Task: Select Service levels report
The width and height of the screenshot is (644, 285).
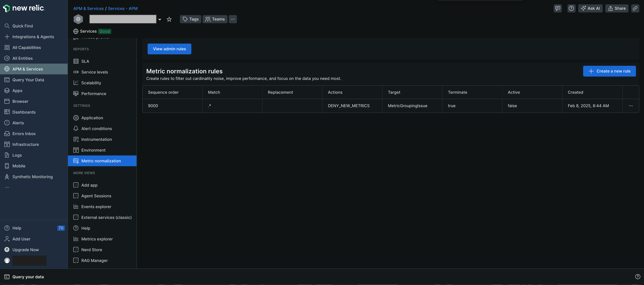Action: click(x=94, y=72)
